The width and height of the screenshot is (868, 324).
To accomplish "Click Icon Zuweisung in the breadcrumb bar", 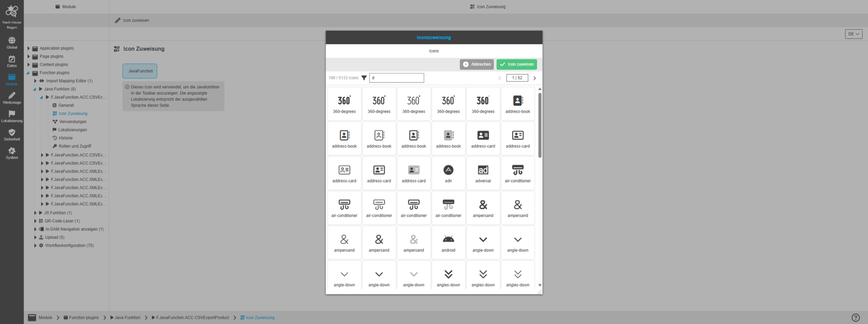I will click(x=257, y=318).
